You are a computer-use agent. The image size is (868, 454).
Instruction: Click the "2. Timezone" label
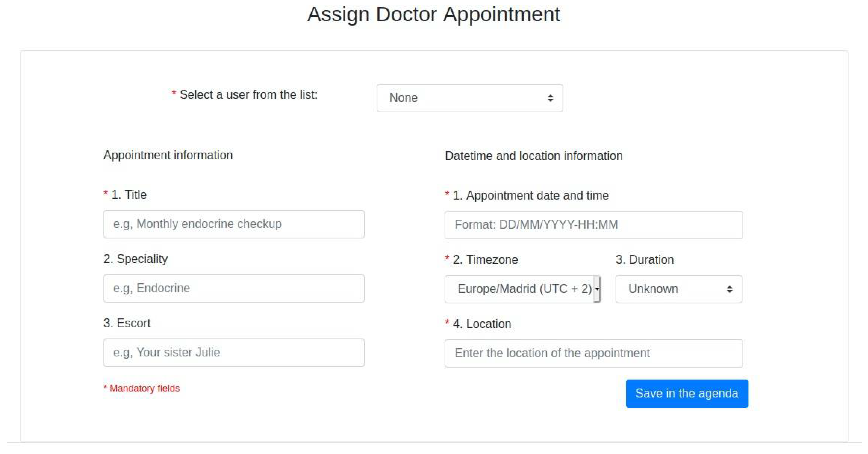(485, 260)
